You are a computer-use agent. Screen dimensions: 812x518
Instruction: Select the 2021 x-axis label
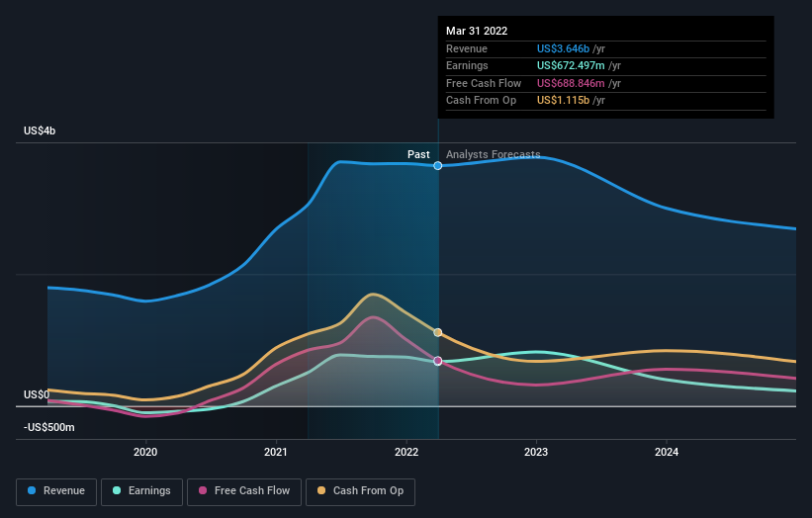(276, 452)
